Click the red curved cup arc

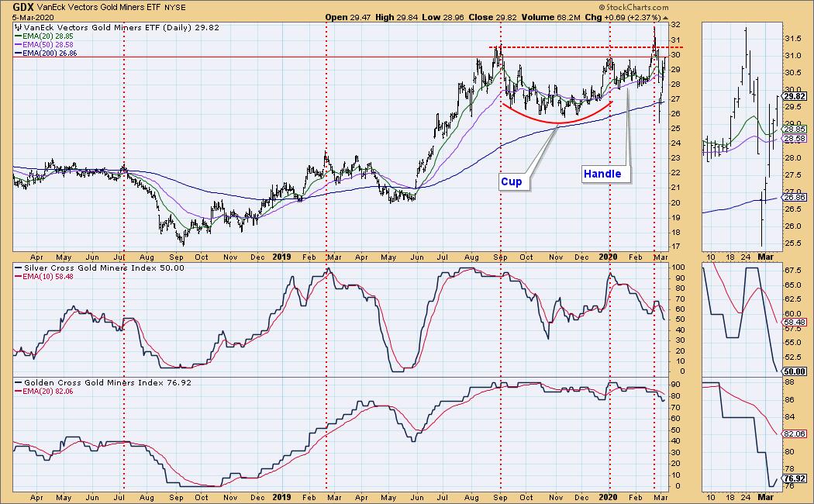pos(557,122)
